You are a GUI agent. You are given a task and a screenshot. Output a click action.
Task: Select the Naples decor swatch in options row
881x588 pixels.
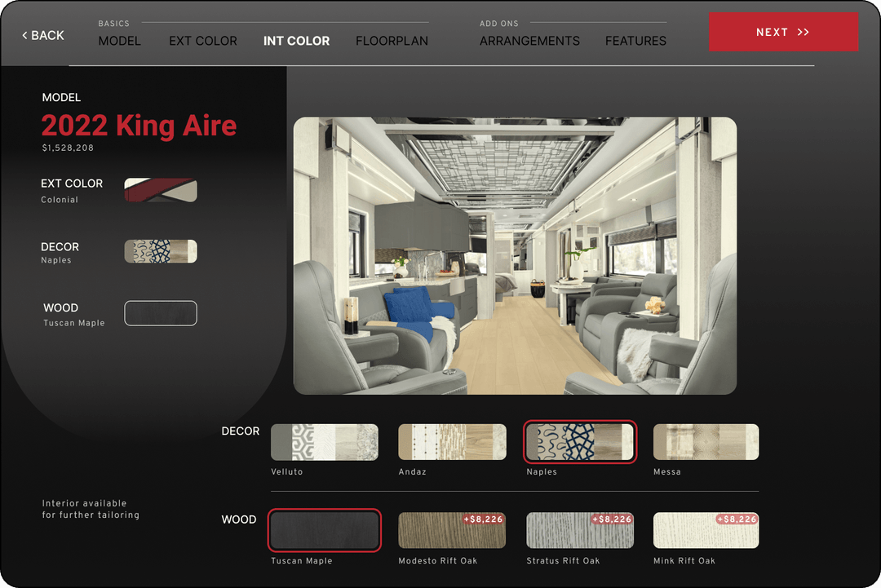pos(580,442)
